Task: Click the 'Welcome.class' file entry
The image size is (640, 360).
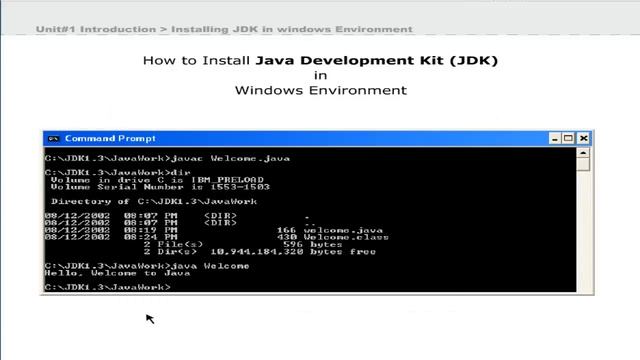Action: [x=217, y=237]
